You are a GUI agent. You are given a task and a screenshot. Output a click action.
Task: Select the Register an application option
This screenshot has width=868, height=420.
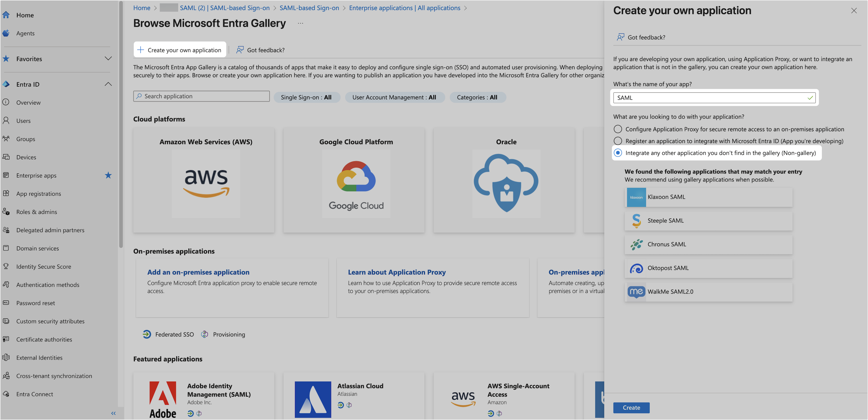pos(618,141)
